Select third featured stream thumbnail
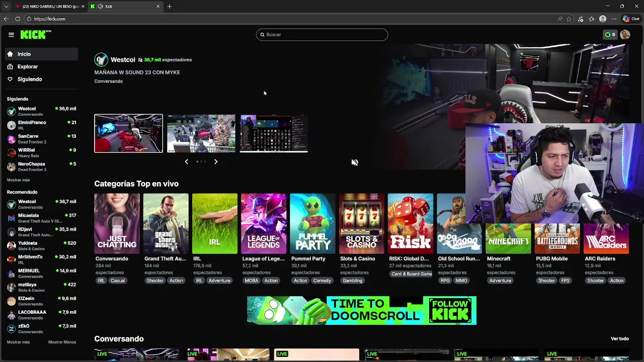 pyautogui.click(x=274, y=133)
